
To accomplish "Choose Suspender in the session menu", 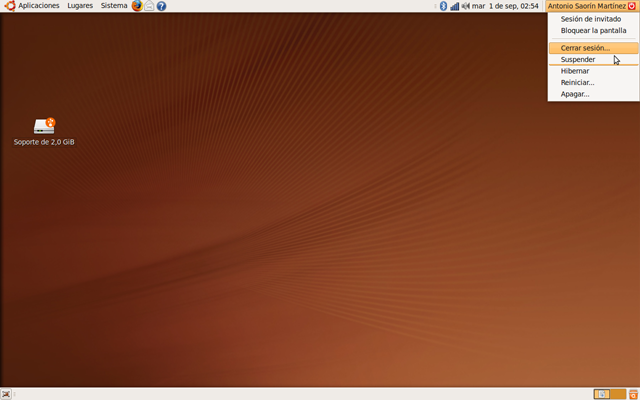I will point(578,59).
